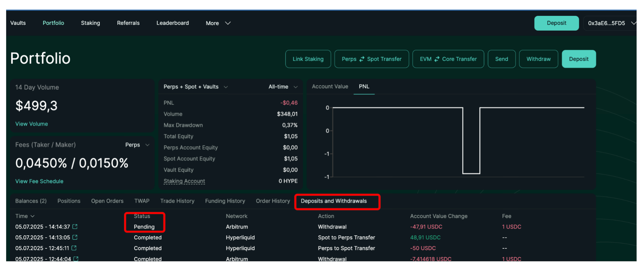The height and width of the screenshot is (266, 644).
Task: Change the All-time period dropdown
Action: [283, 87]
